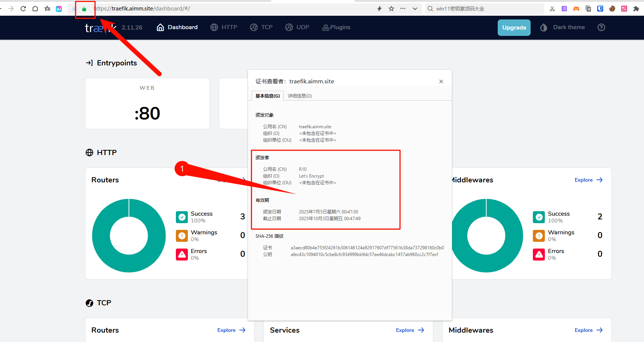Click the issued date 2025年7月5日
Image resolution: width=644 pixels, height=342 pixels.
tap(329, 212)
